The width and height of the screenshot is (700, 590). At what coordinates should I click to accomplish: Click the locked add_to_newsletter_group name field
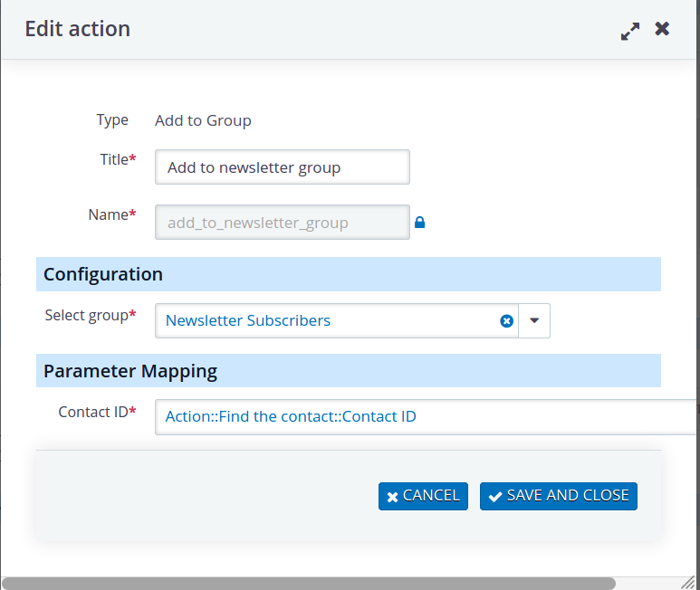tap(283, 223)
